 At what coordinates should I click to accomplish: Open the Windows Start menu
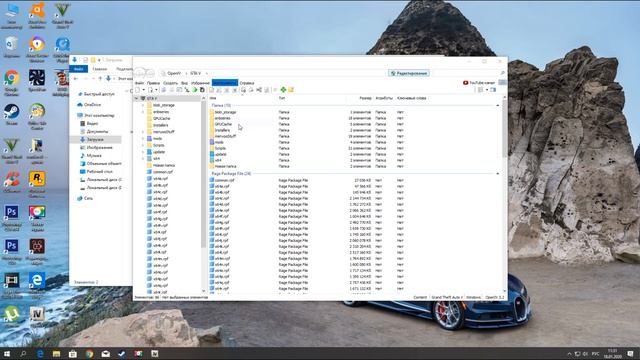click(7, 354)
